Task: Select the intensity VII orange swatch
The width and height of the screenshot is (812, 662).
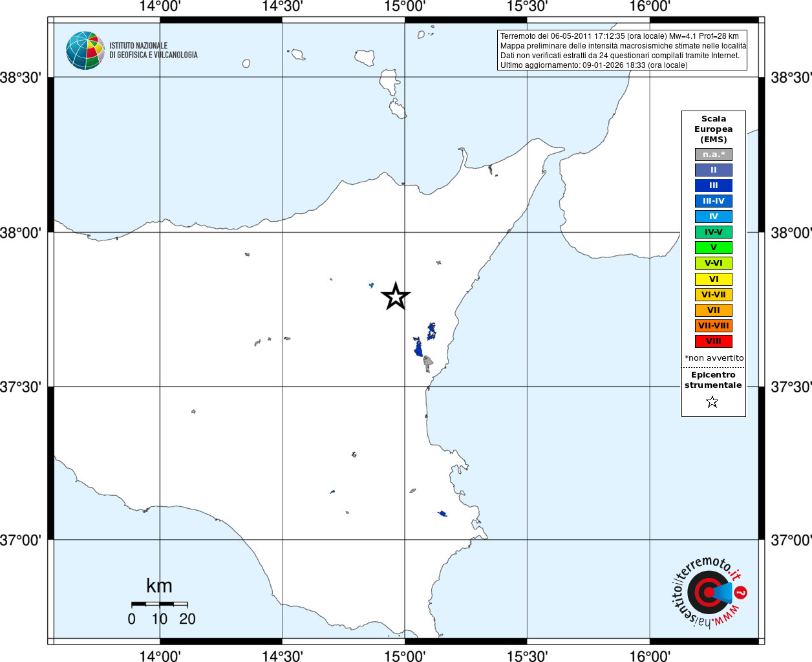Action: tap(714, 310)
